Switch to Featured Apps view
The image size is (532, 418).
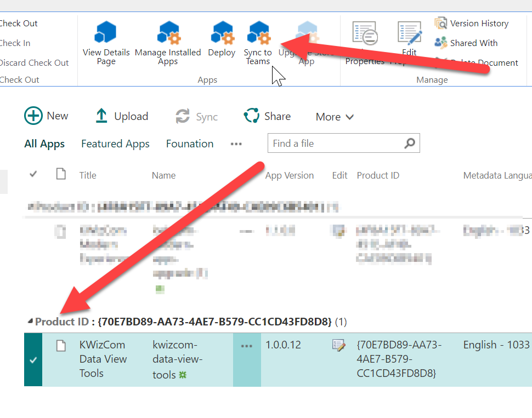(x=115, y=144)
